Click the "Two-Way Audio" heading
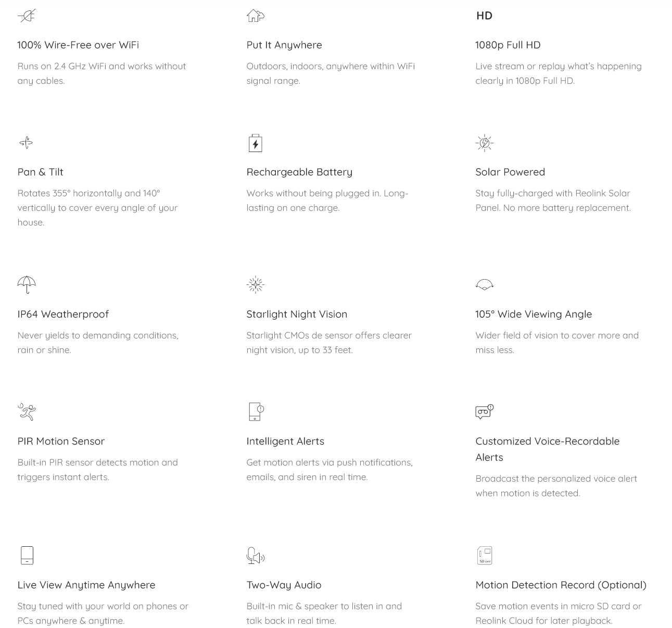 click(284, 585)
